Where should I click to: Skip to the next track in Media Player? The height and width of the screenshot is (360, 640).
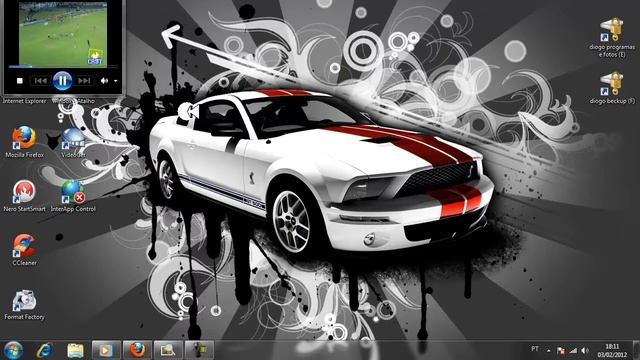pos(84,81)
